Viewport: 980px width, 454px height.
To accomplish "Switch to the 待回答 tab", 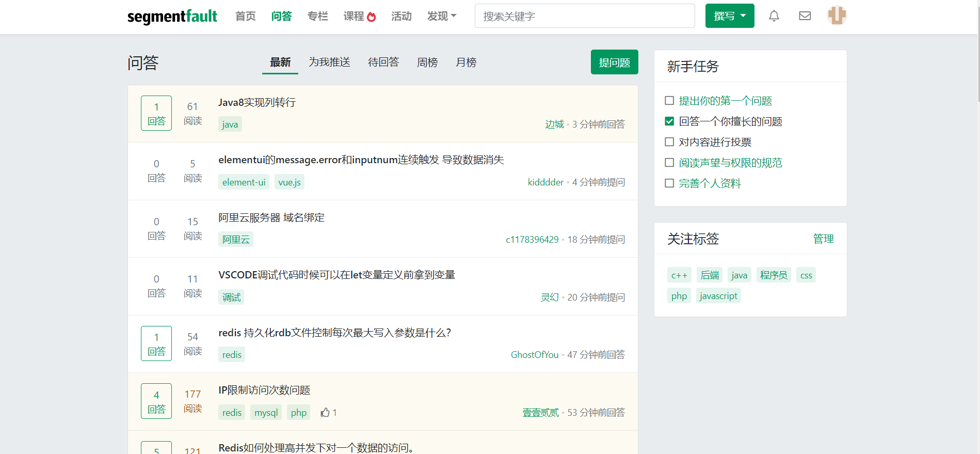I will click(383, 62).
